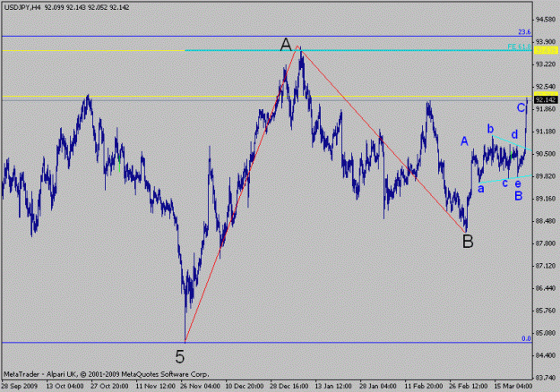
Task: Select the red trendline rising from 5 to A
Action: pos(241,193)
